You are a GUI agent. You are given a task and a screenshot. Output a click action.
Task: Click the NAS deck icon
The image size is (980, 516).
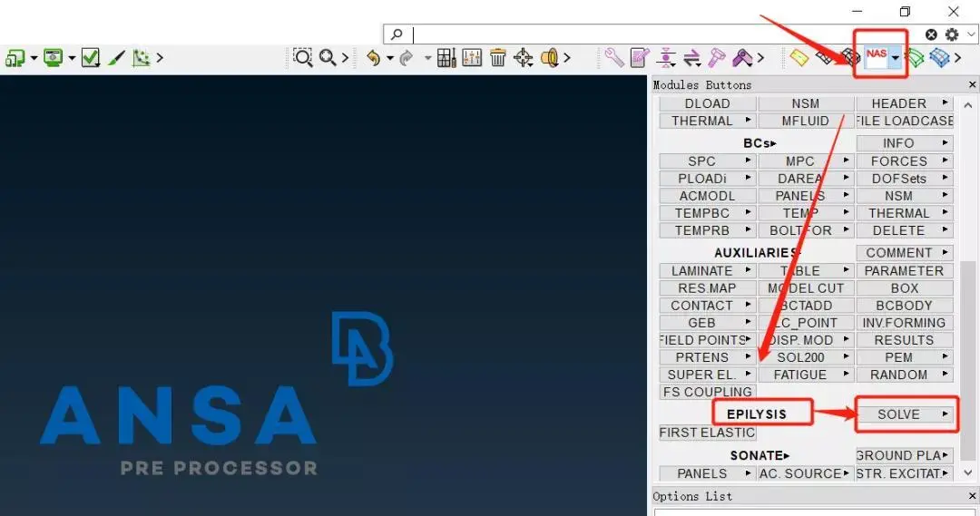tap(877, 57)
